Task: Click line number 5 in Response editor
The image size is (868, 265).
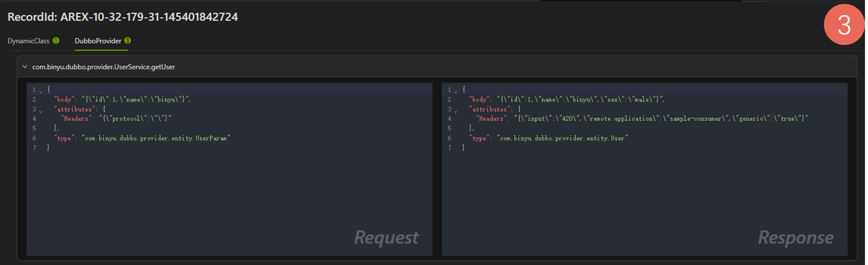Action: click(449, 128)
